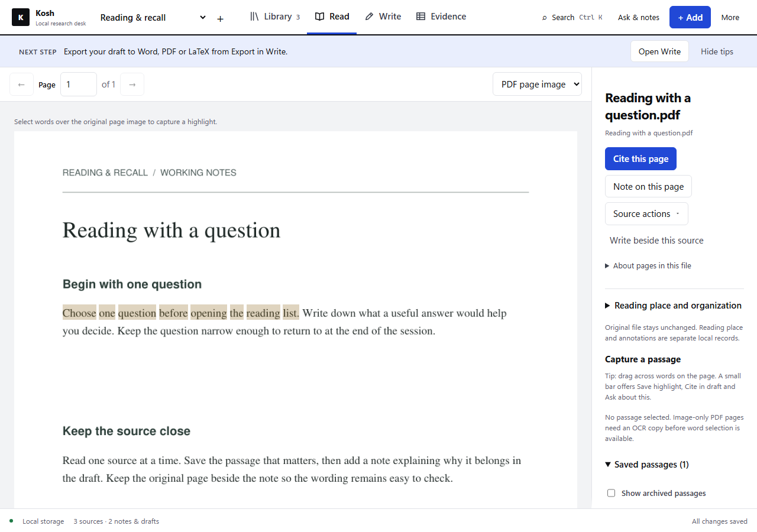Click the Local storage status indicator
The height and width of the screenshot is (532, 757).
(x=37, y=521)
